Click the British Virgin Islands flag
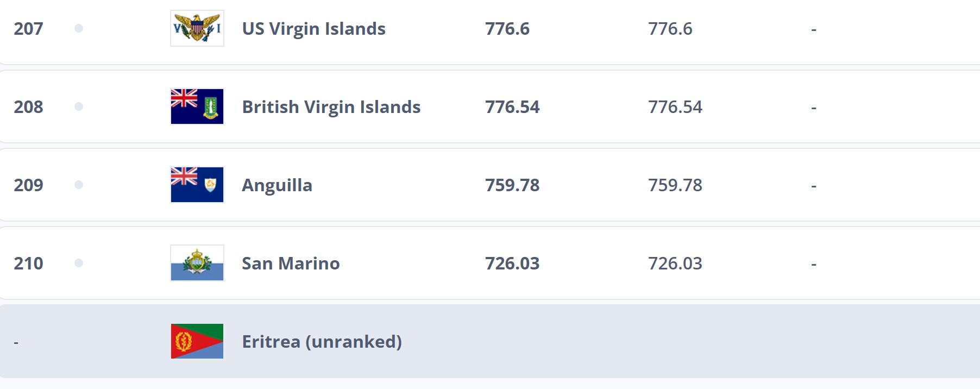 (x=197, y=106)
